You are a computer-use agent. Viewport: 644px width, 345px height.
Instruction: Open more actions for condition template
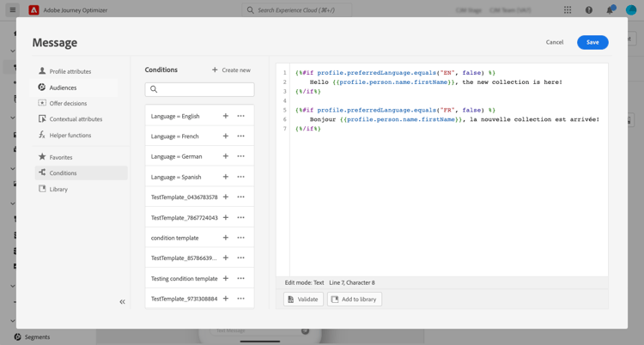coord(241,238)
